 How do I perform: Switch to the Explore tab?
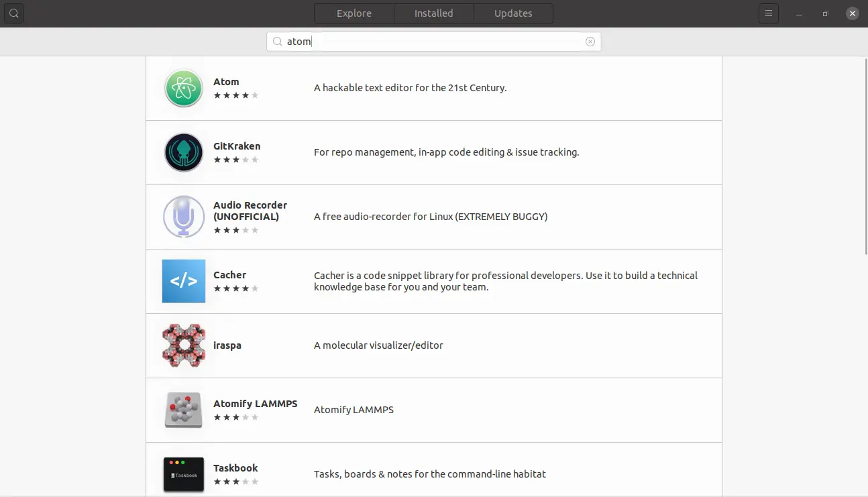pos(354,13)
